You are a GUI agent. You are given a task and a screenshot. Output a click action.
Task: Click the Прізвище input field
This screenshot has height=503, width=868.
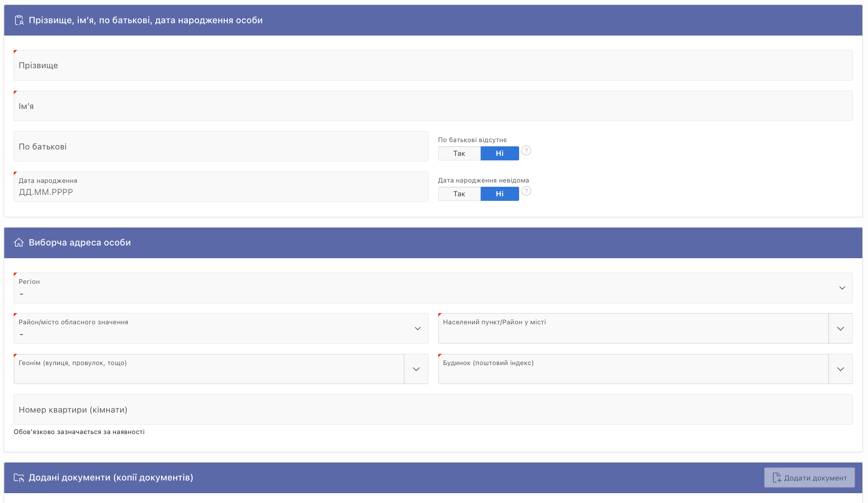click(x=433, y=65)
